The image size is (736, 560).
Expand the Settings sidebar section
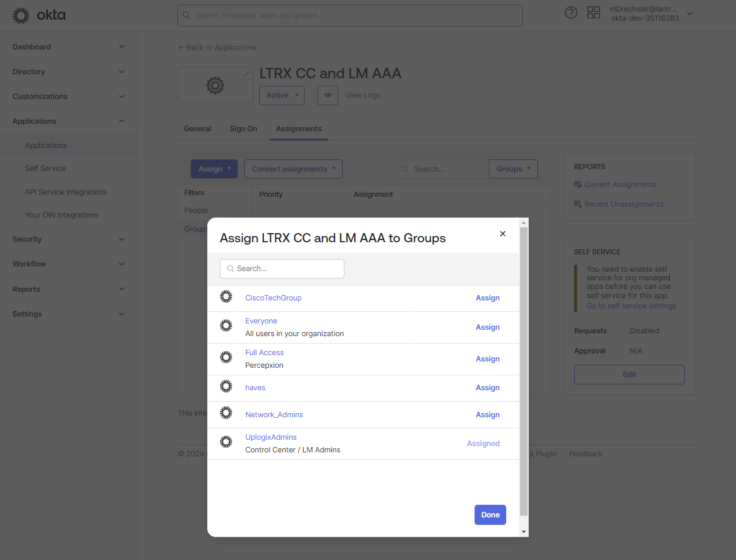(122, 314)
